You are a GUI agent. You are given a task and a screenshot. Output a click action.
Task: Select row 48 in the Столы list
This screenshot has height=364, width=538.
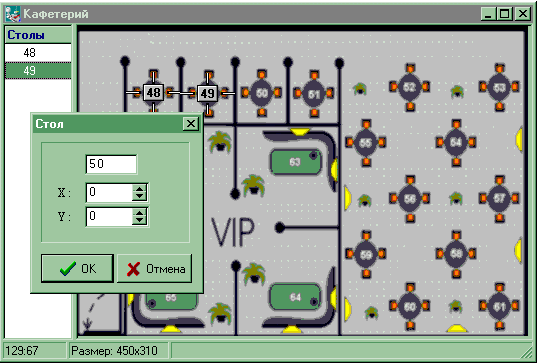point(38,53)
